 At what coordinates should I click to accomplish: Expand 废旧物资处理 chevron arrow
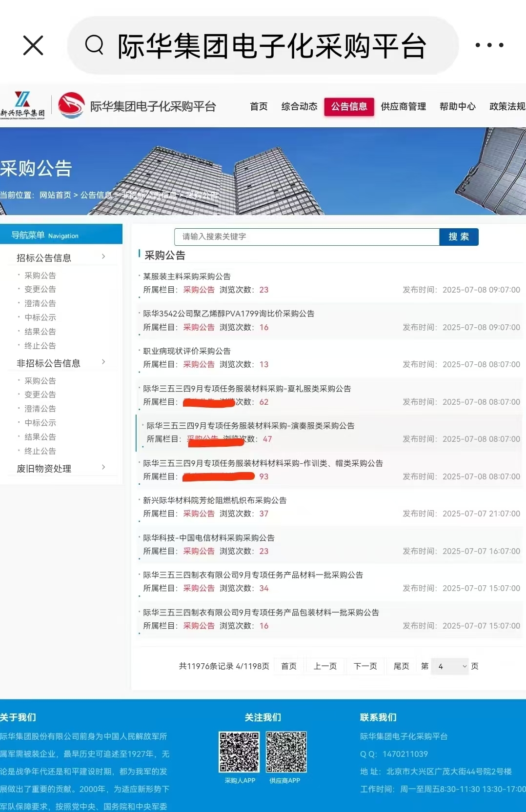(x=103, y=467)
